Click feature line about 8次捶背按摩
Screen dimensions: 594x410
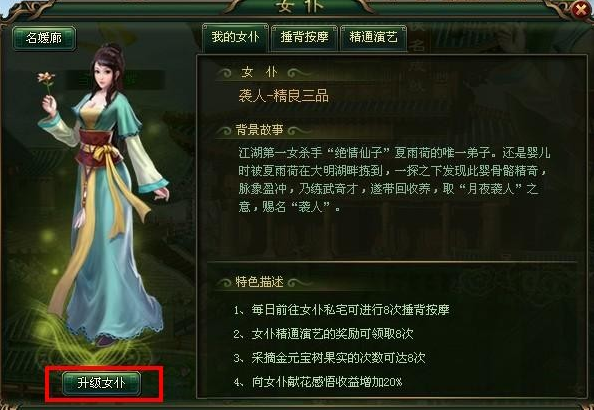point(342,310)
